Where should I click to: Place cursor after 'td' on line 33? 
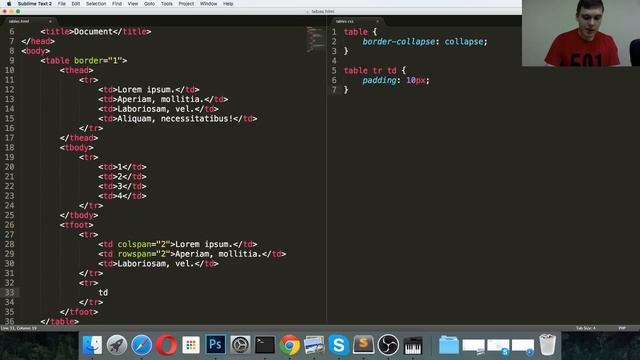pyautogui.click(x=109, y=293)
